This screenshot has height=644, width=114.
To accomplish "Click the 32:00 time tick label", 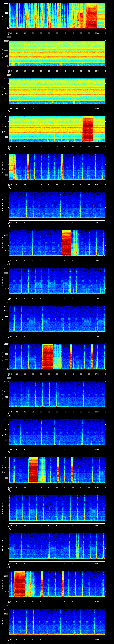I will click(97, 184).
